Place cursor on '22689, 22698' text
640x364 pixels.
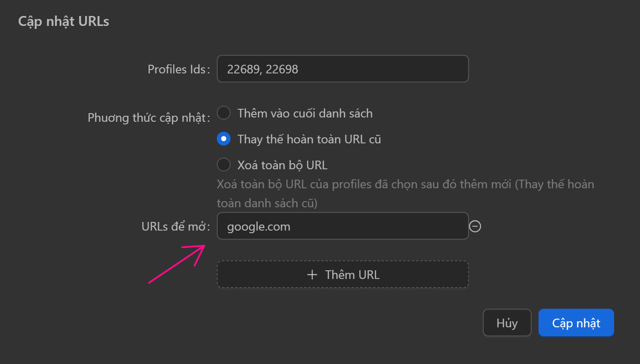[x=263, y=69]
